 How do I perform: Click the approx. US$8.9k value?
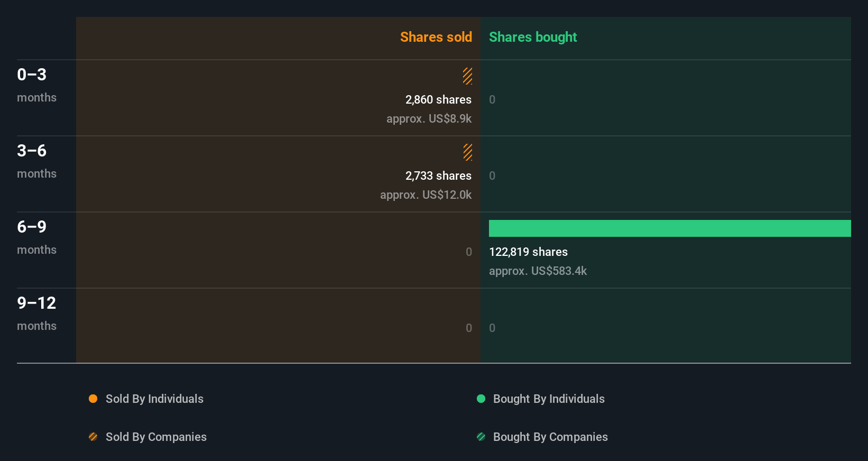coord(429,118)
